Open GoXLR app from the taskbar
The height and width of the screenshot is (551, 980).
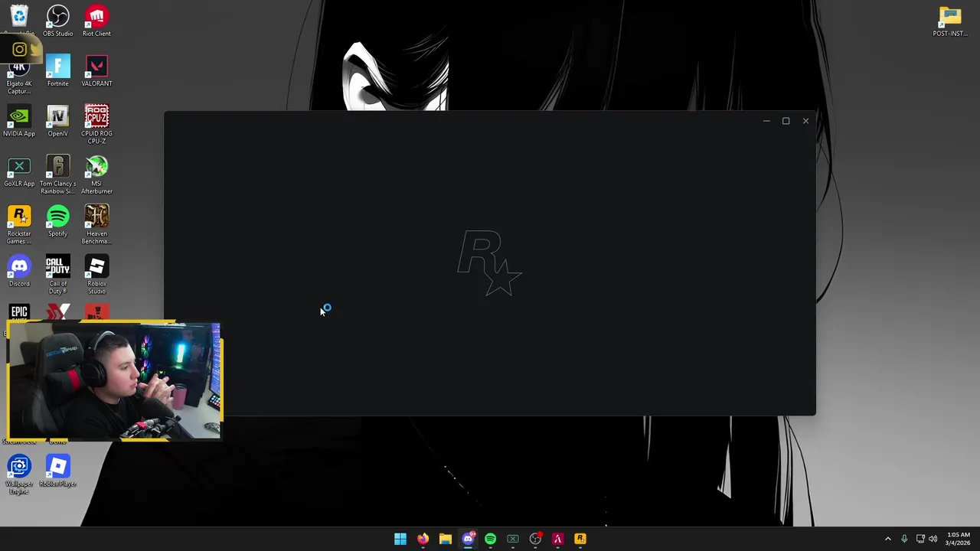tap(513, 539)
